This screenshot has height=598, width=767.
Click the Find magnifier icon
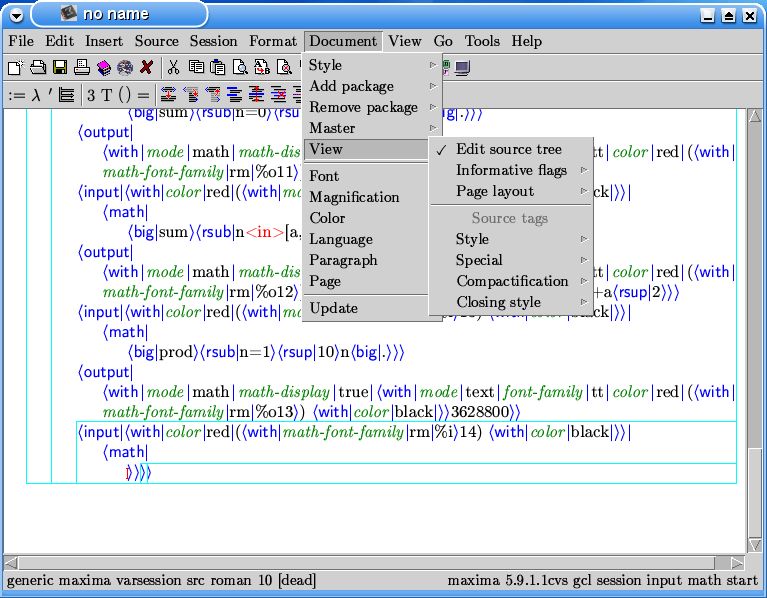[x=240, y=67]
